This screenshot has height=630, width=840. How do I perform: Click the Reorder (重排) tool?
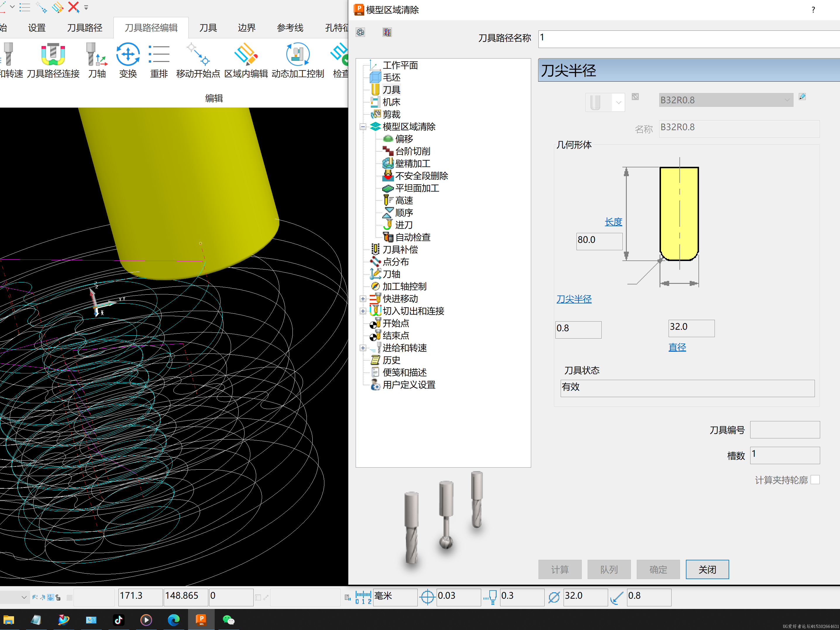click(x=159, y=60)
